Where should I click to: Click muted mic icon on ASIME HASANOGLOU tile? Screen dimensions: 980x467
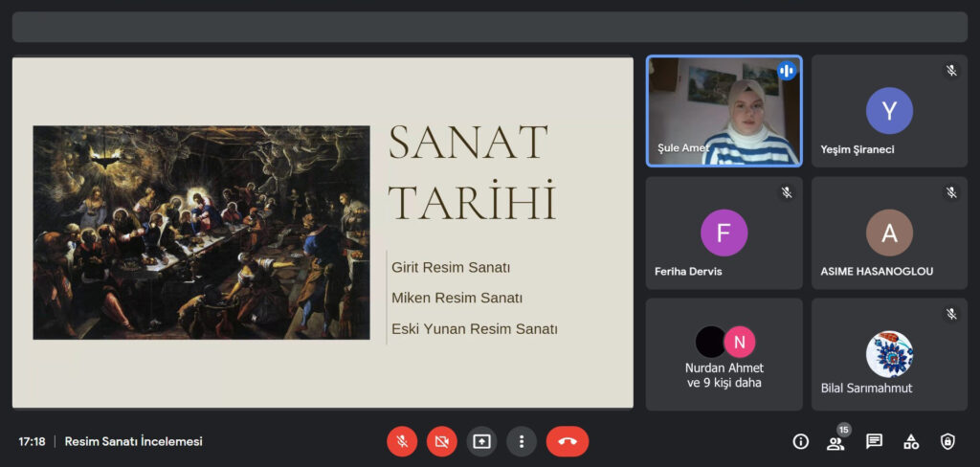[x=951, y=192]
